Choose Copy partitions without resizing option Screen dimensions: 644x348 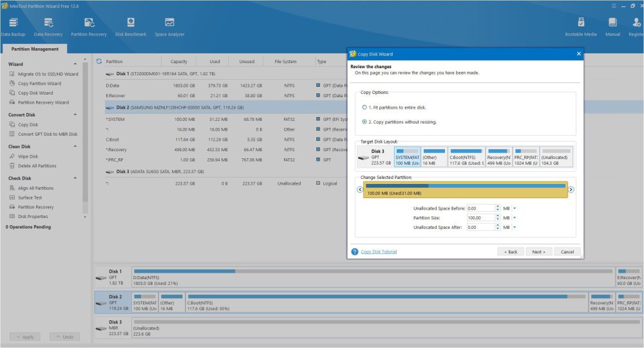(x=364, y=122)
